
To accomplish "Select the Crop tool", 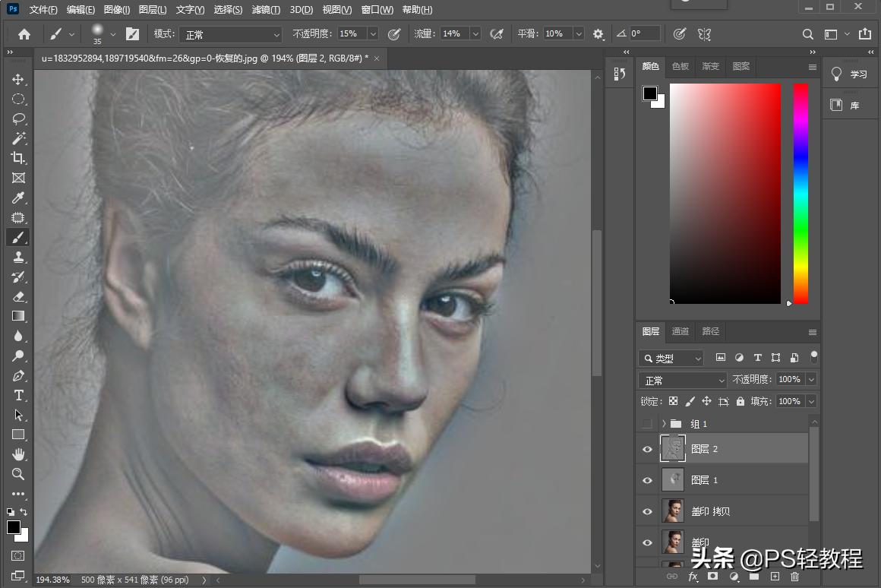I will 18,158.
